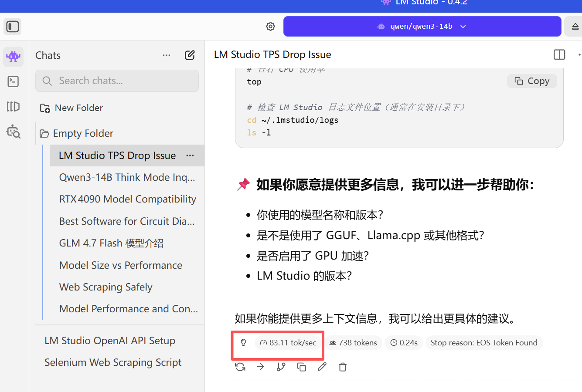Eject the currently loaded model
Image resolution: width=582 pixels, height=392 pixels.
[575, 26]
